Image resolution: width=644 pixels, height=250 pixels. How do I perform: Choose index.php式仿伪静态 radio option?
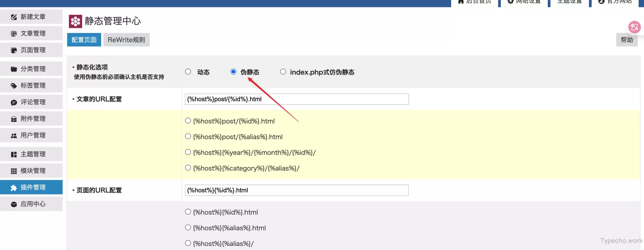coord(283,72)
